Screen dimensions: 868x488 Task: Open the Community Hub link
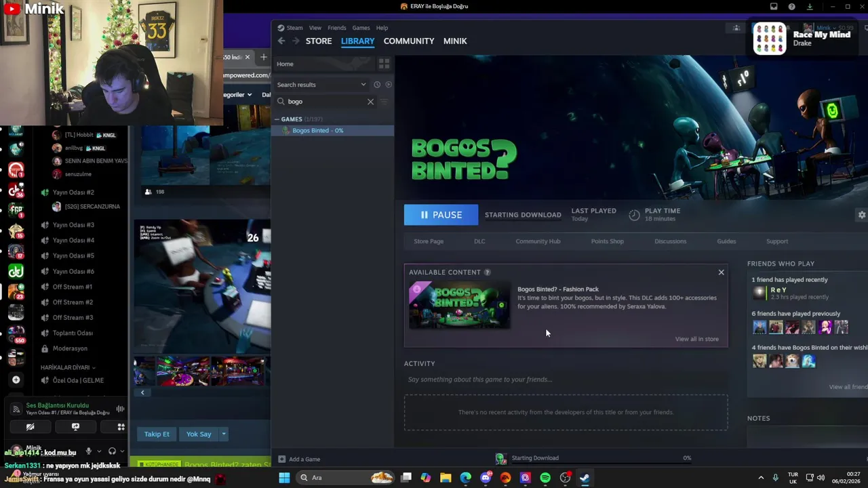(538, 241)
